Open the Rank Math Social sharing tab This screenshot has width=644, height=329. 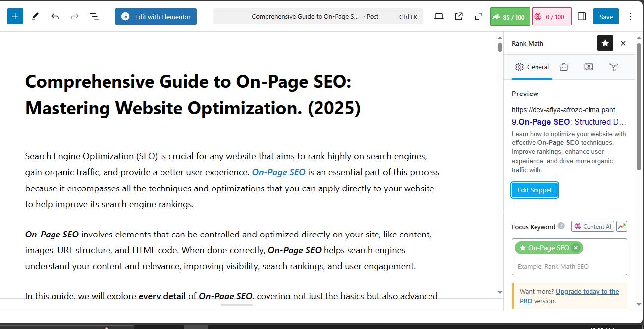point(613,67)
